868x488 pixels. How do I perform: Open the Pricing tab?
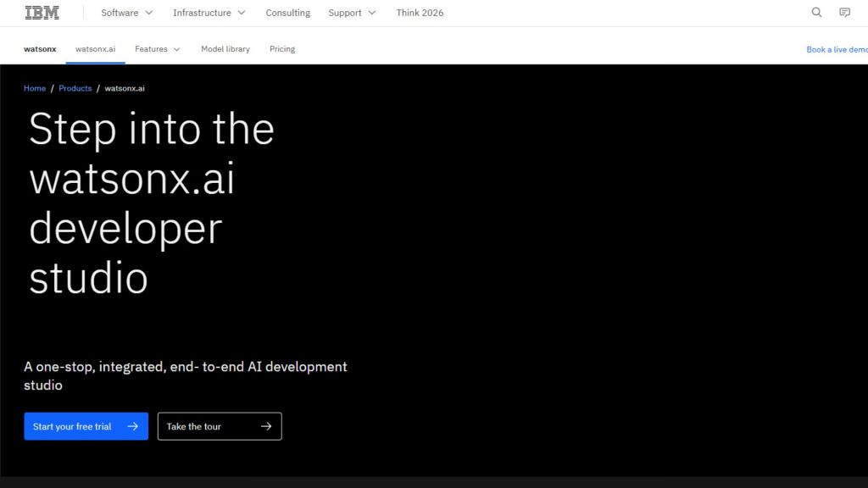[282, 49]
